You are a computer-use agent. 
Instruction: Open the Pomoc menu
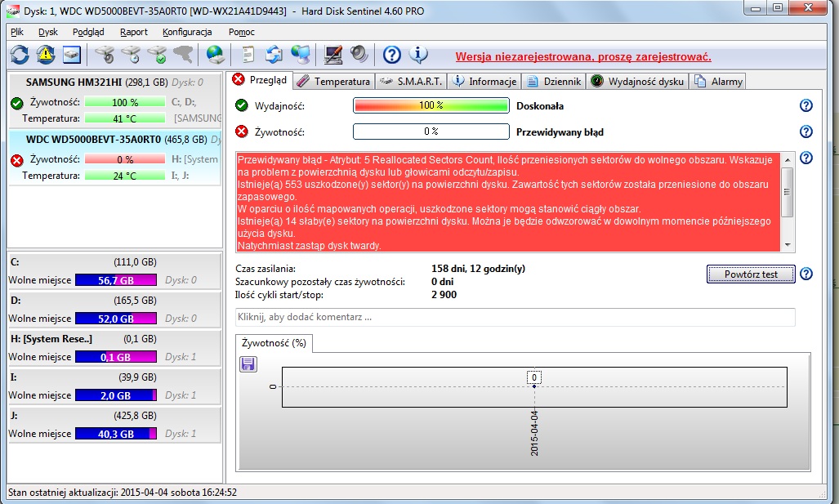241,32
